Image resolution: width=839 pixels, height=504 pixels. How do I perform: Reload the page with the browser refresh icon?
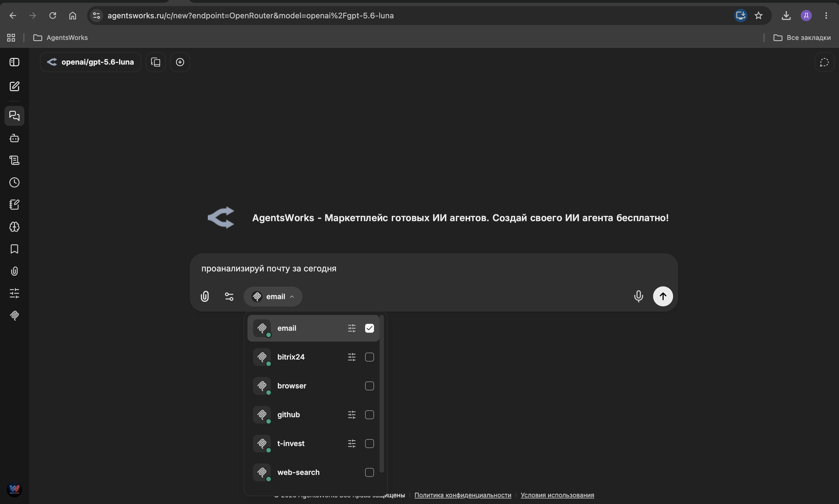pyautogui.click(x=53, y=16)
